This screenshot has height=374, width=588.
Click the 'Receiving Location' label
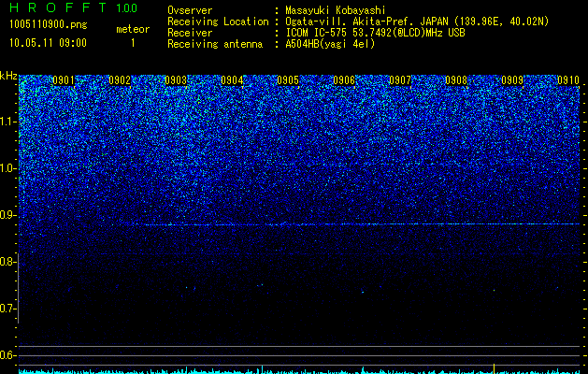(x=218, y=22)
